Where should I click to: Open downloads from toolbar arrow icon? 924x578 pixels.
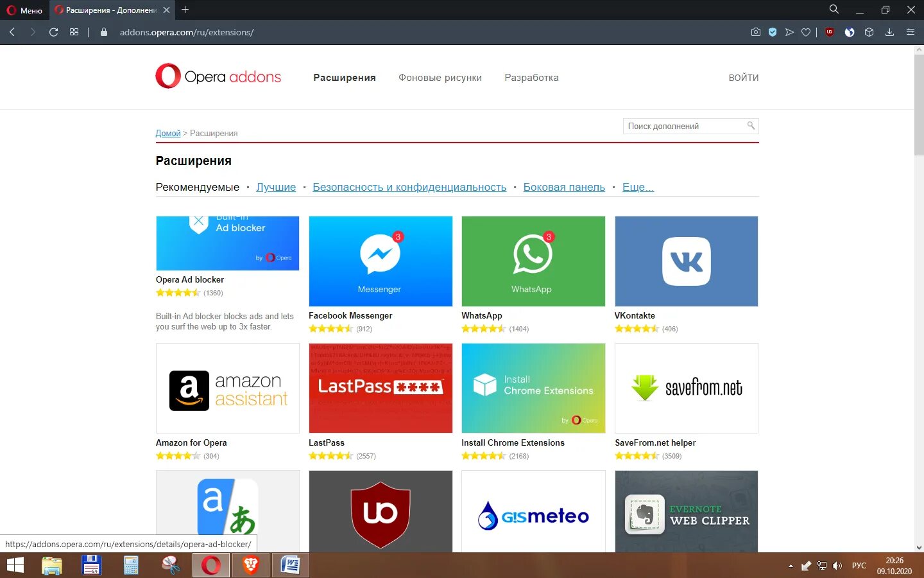tap(890, 32)
